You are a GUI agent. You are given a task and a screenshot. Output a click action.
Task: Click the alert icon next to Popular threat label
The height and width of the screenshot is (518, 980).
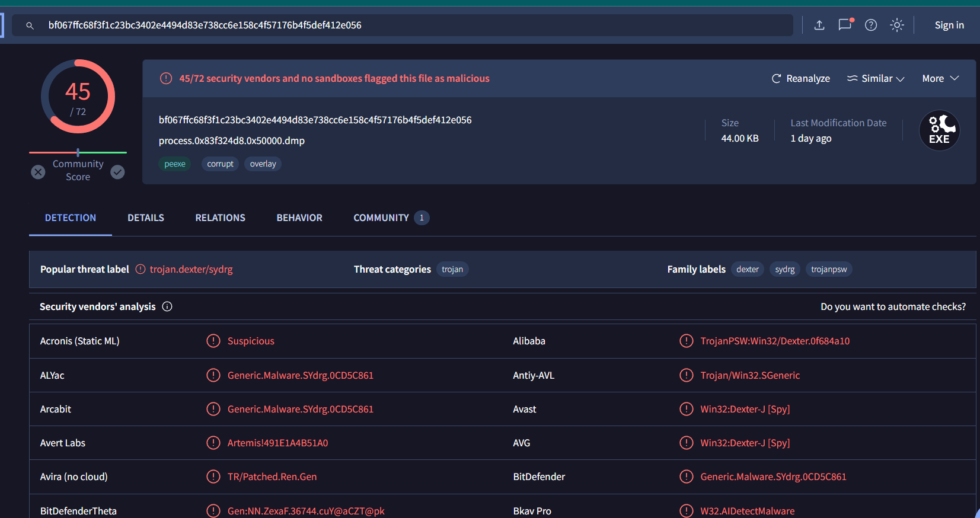[141, 269]
